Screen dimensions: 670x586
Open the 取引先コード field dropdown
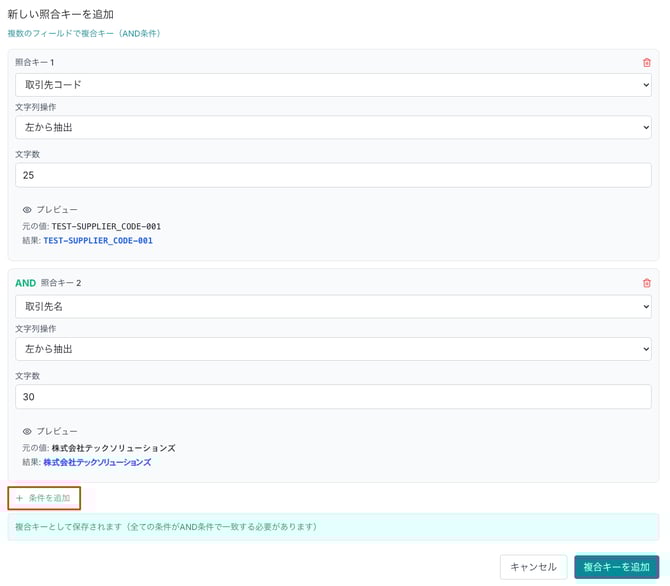coord(333,85)
